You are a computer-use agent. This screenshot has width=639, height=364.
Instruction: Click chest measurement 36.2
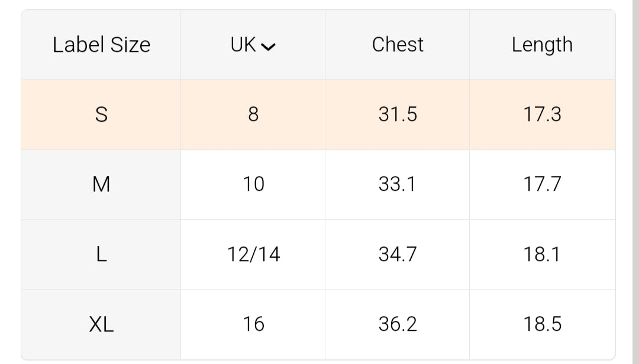398,324
